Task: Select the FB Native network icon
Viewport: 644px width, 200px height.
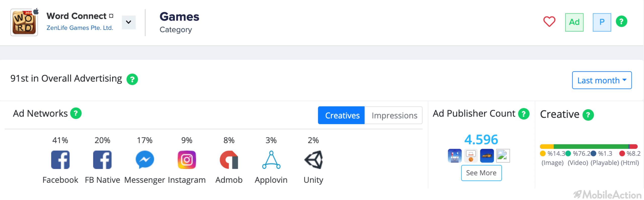Action: 102,160
